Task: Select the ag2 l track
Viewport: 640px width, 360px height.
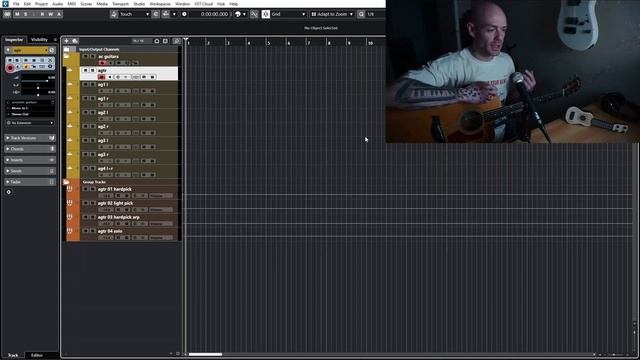Action: pos(129,115)
